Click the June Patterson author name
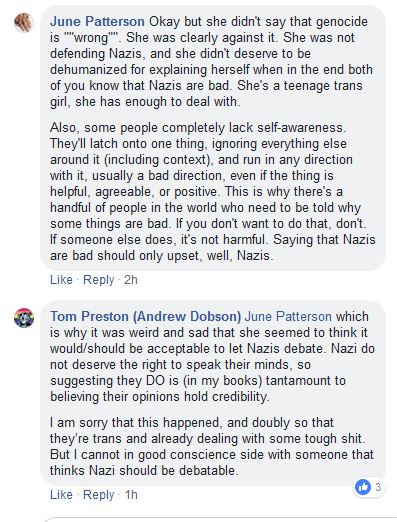 97,22
